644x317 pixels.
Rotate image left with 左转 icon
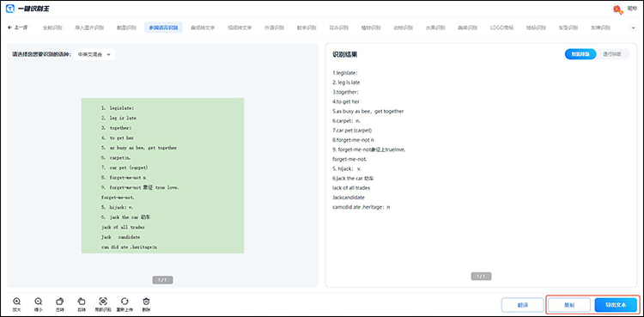[x=59, y=302]
